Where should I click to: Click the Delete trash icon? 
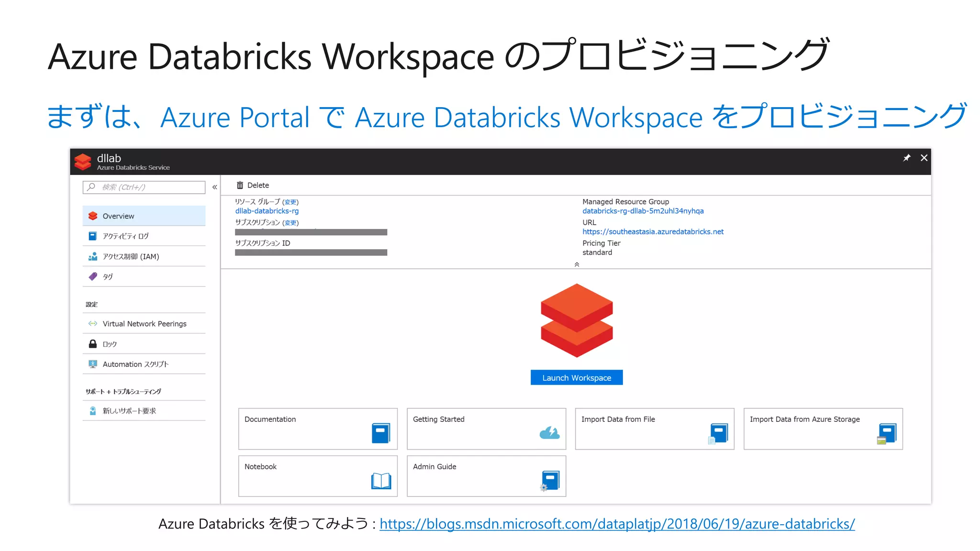[x=240, y=185]
